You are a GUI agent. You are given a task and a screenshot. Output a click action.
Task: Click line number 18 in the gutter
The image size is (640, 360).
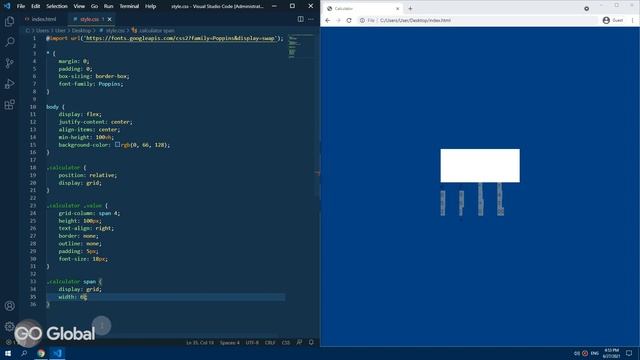click(x=33, y=167)
